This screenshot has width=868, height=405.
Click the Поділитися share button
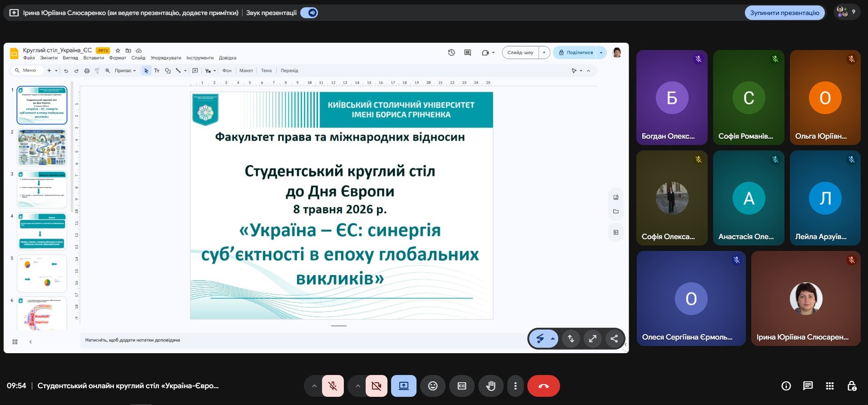[575, 53]
